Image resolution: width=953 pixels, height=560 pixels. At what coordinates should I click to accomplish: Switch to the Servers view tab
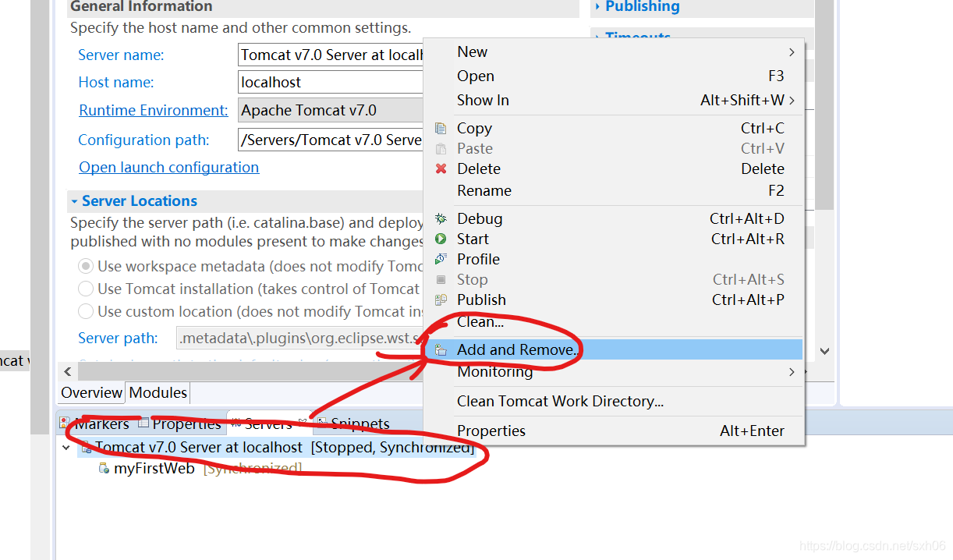tap(269, 424)
